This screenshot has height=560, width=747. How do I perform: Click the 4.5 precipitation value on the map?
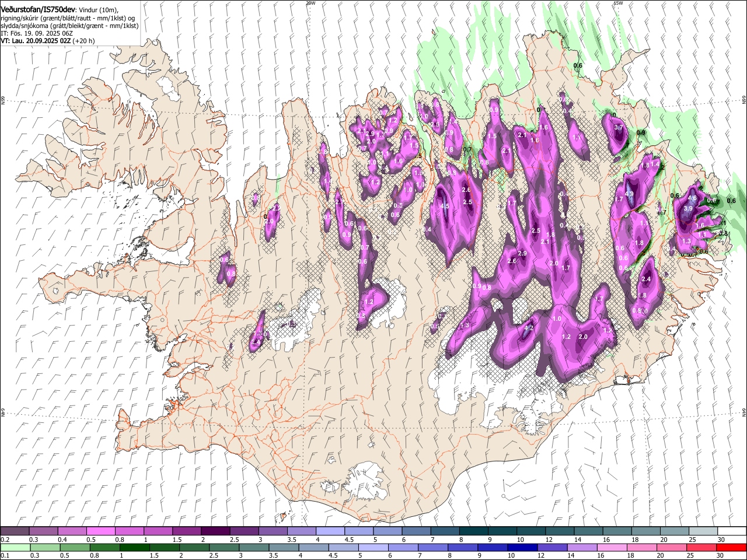coord(445,206)
